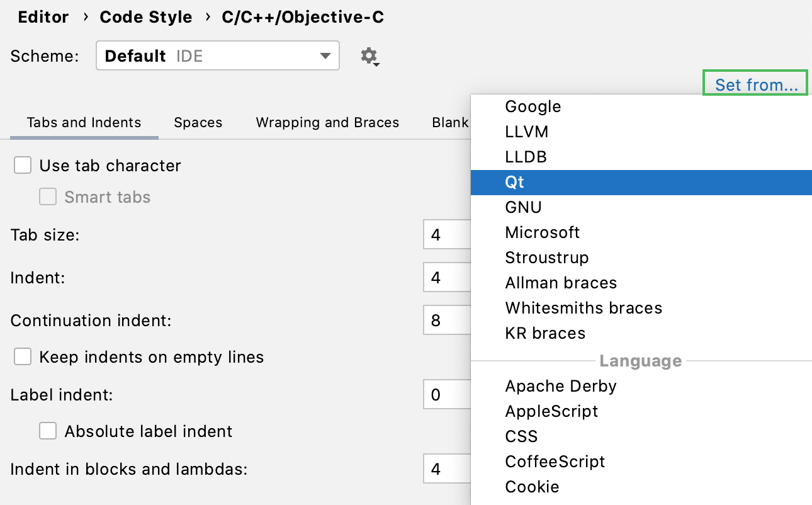Image resolution: width=812 pixels, height=505 pixels.
Task: Set style from Apache Derby language
Action: [x=641, y=386]
